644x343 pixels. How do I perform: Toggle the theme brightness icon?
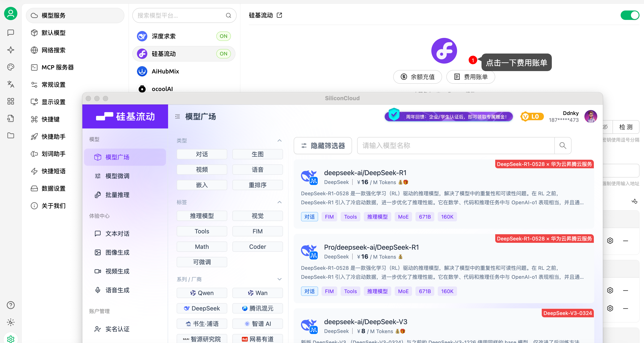(x=11, y=322)
